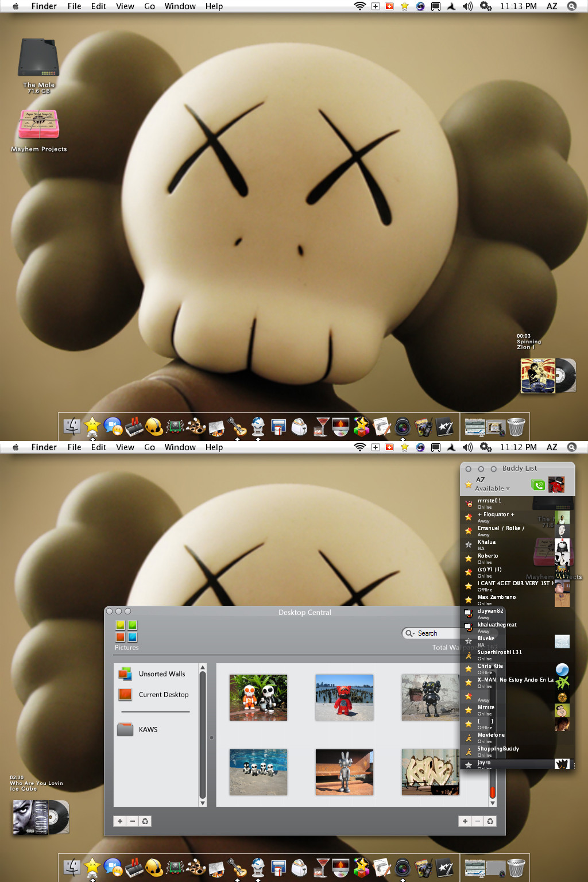Click the yellow star beside AZ in Buddy List
The height and width of the screenshot is (882, 588).
pyautogui.click(x=469, y=485)
